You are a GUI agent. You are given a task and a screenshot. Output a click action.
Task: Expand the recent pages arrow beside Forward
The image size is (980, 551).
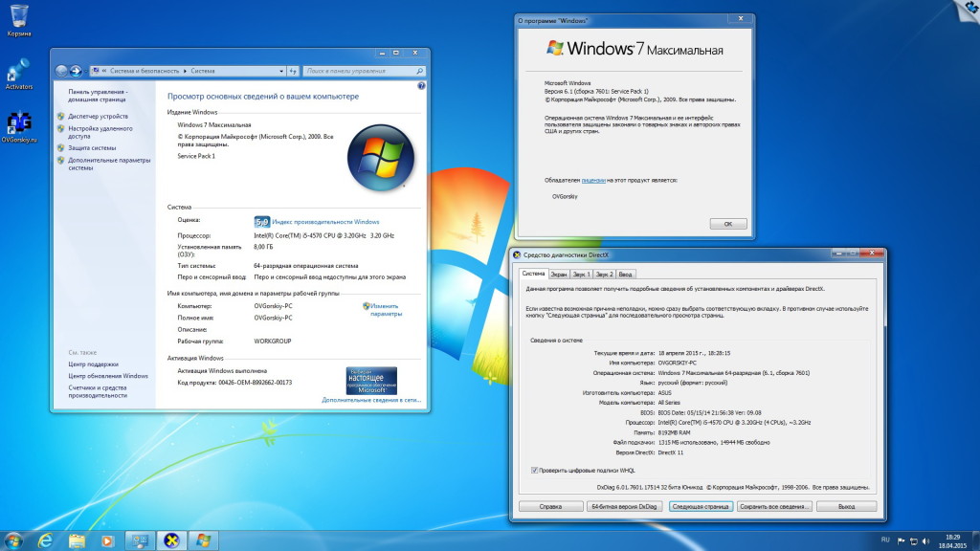[x=85, y=71]
